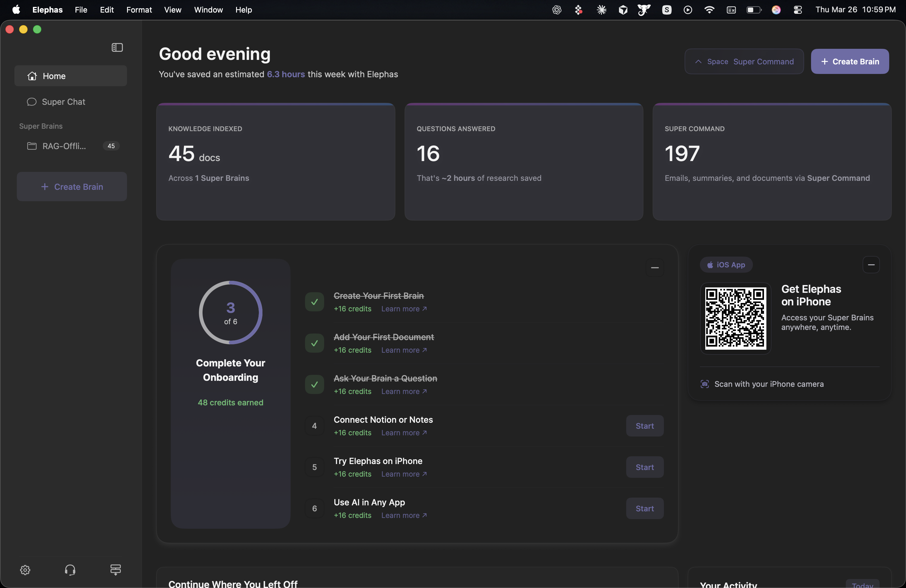Click the Complete Your Onboarding heading
This screenshot has height=588, width=906.
(230, 370)
